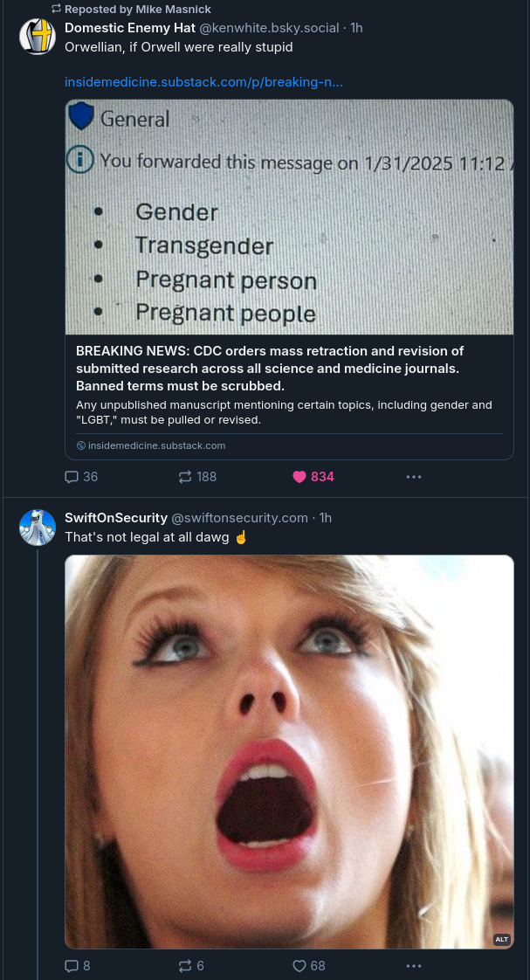Click the Domestic Enemy Hat display name
Image resolution: width=530 pixels, height=980 pixels.
pos(130,28)
